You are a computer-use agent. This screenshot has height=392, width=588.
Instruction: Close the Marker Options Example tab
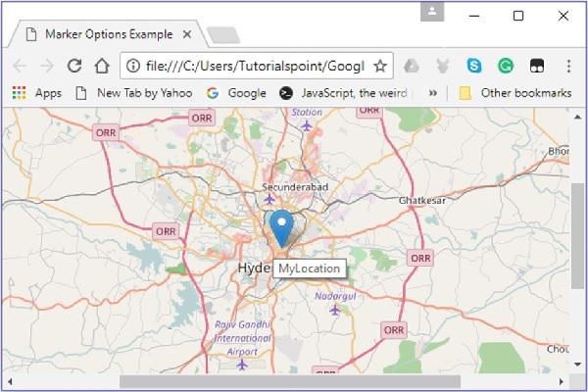(x=187, y=34)
